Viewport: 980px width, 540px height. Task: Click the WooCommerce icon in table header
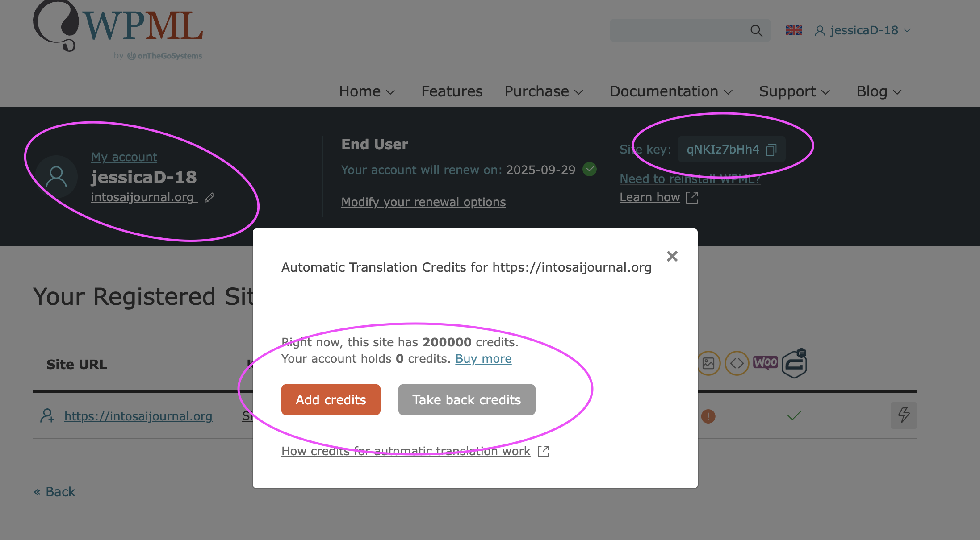pos(765,362)
